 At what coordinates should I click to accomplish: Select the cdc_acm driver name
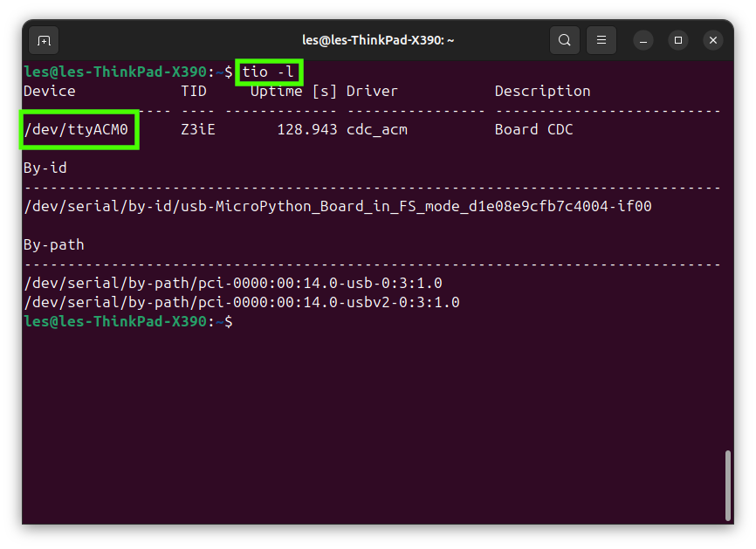click(x=375, y=129)
